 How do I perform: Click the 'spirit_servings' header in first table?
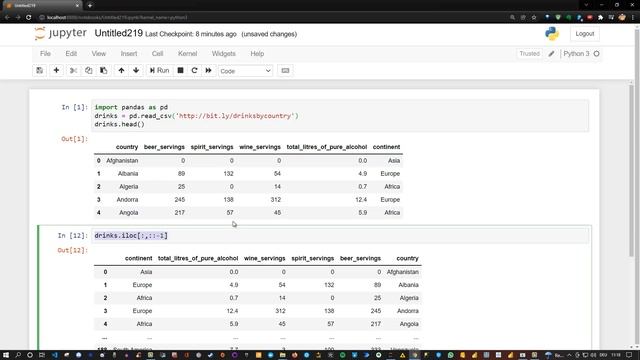coord(212,147)
